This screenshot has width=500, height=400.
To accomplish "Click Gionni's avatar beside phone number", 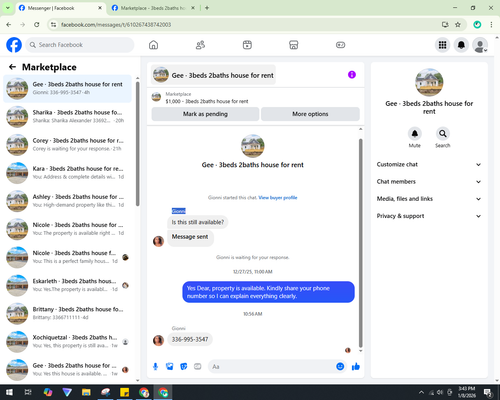I will click(x=158, y=340).
